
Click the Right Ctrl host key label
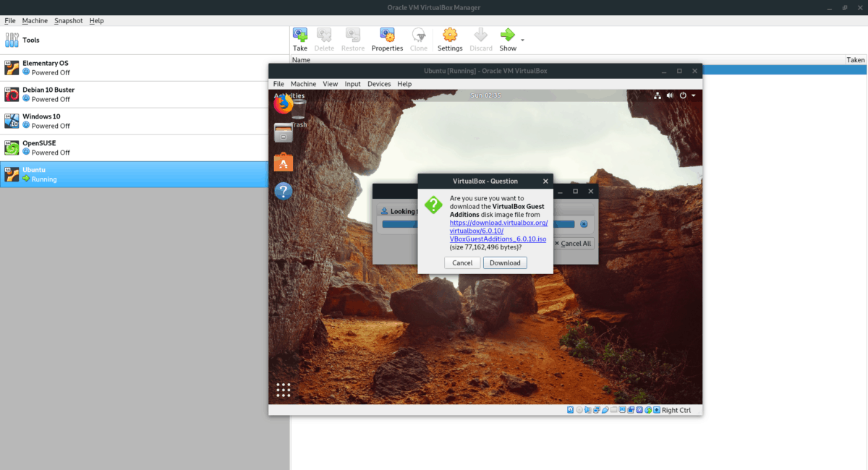(x=676, y=410)
